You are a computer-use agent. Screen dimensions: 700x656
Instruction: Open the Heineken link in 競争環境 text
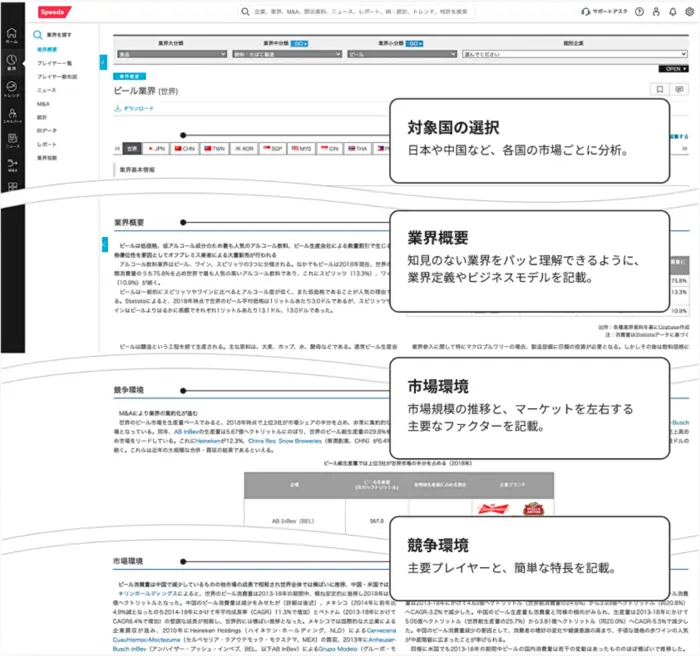[207, 441]
